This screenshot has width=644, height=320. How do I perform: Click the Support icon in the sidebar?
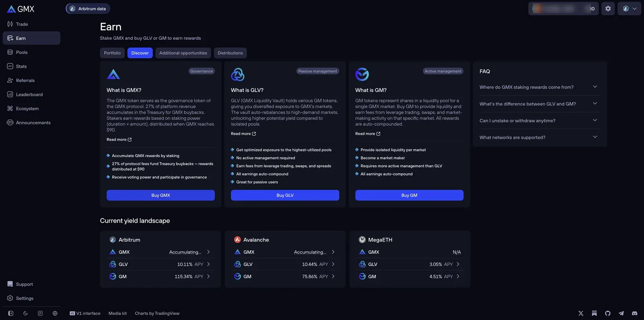tap(10, 284)
